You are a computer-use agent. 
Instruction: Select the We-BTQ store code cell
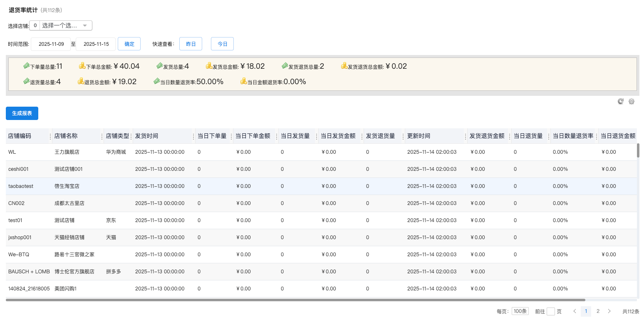click(29, 255)
